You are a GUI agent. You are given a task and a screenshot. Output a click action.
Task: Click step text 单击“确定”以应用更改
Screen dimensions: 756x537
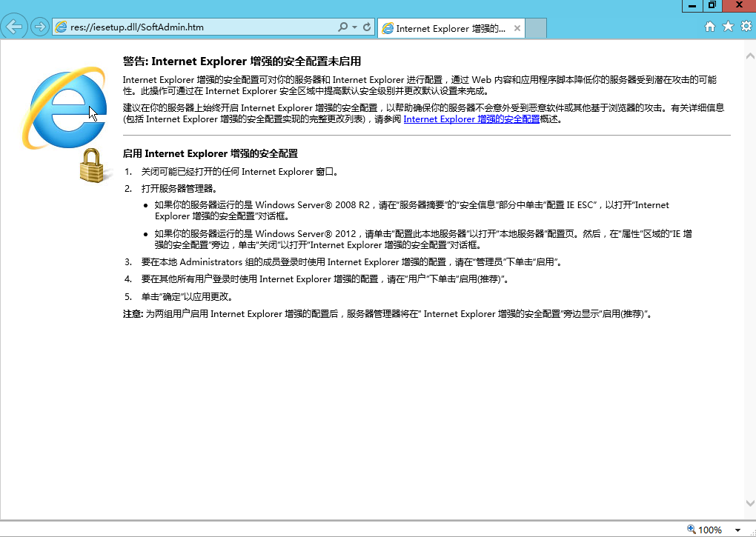click(187, 297)
